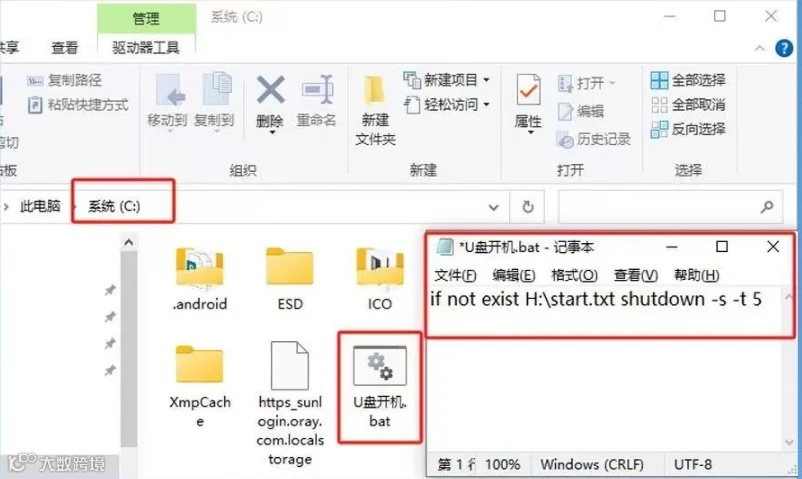Click the Rename (重命名) icon
The height and width of the screenshot is (479, 802).
318,90
